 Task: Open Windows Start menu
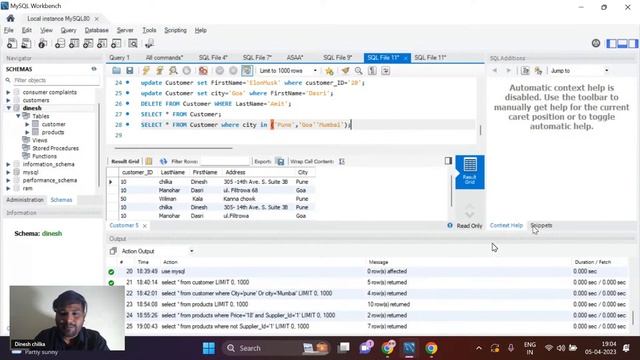click(x=209, y=348)
